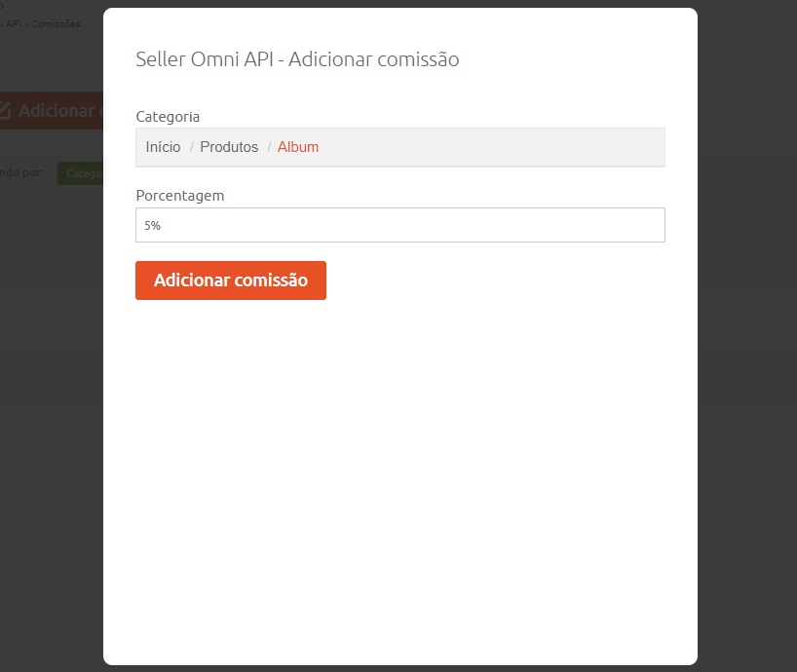
Task: Select the Produtos breadcrumb in Categoria
Action: 229,147
